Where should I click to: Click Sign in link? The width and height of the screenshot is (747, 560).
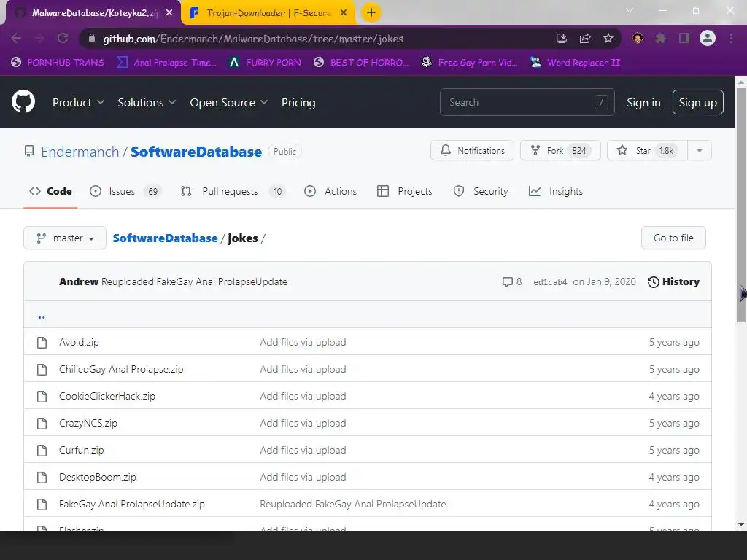[643, 102]
